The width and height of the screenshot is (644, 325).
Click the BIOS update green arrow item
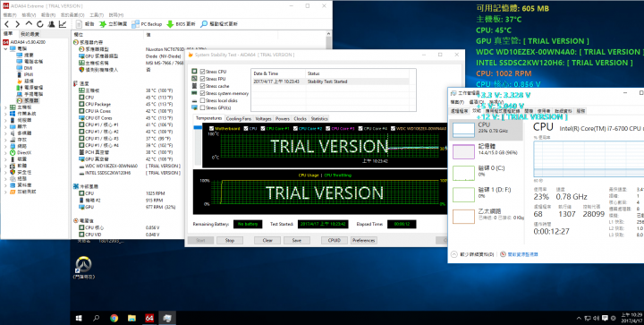181,24
